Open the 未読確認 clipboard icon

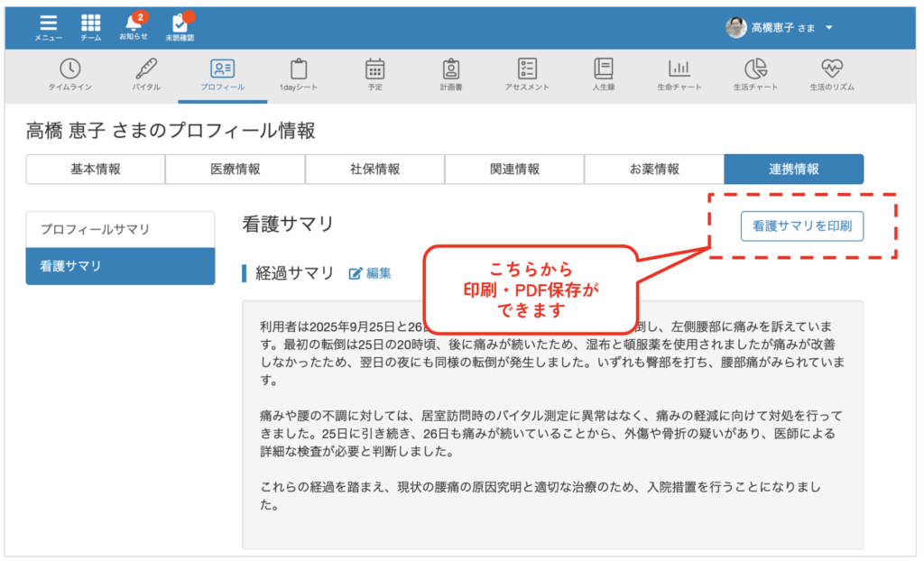pos(180,25)
